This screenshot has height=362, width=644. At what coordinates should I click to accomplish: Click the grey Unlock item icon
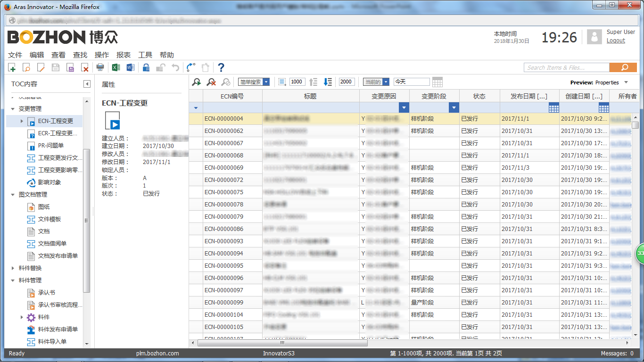point(160,67)
